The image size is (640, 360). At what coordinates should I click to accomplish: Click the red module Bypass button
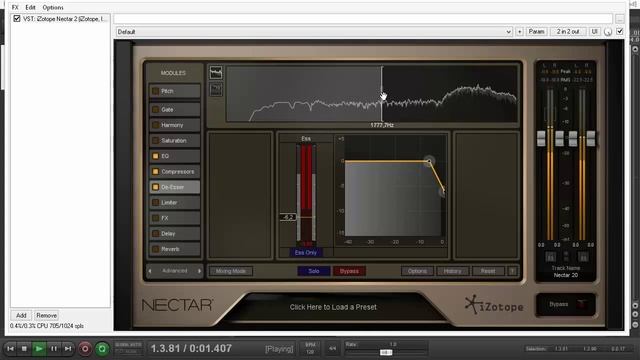(x=349, y=271)
